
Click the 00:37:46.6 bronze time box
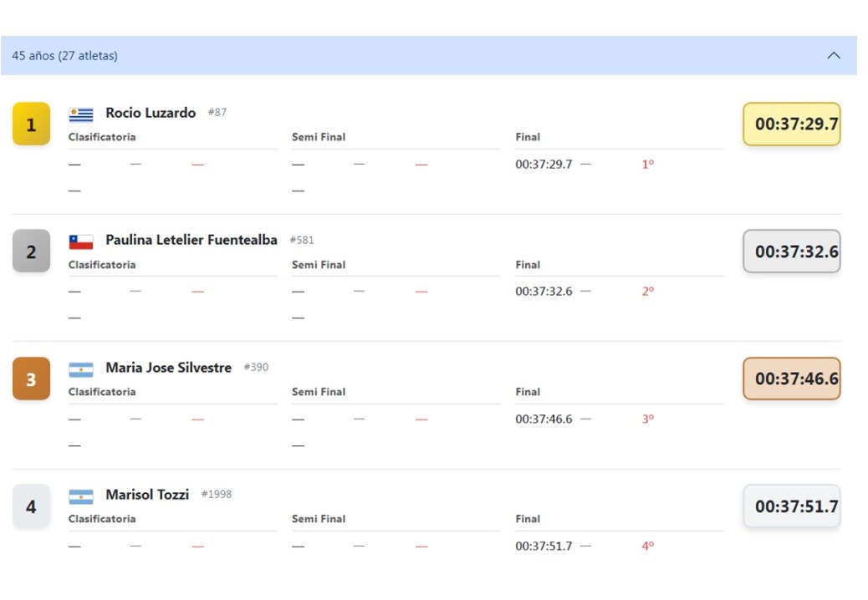791,379
